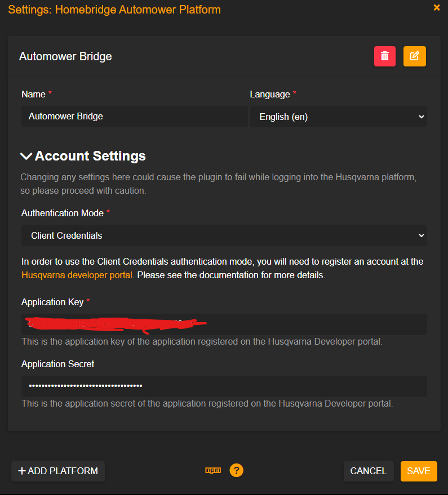Select English (en) in the Language selector
Screen dimensions: 448x495
(x=338, y=116)
